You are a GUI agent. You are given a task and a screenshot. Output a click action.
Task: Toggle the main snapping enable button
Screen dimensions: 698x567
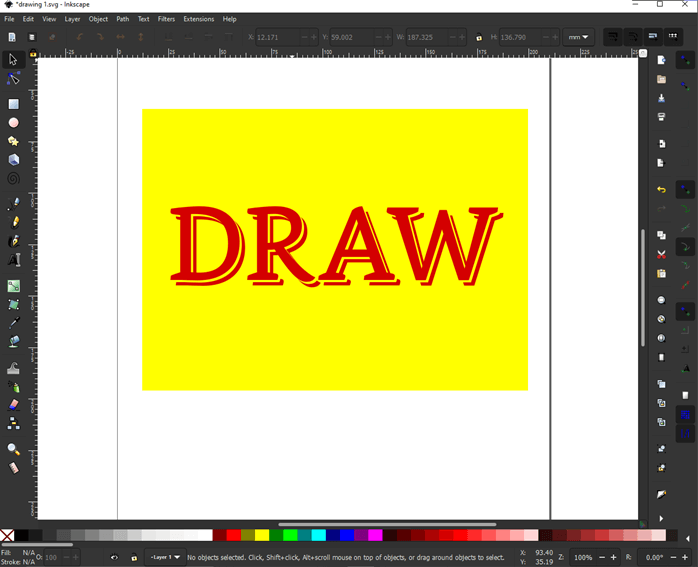[x=685, y=60]
